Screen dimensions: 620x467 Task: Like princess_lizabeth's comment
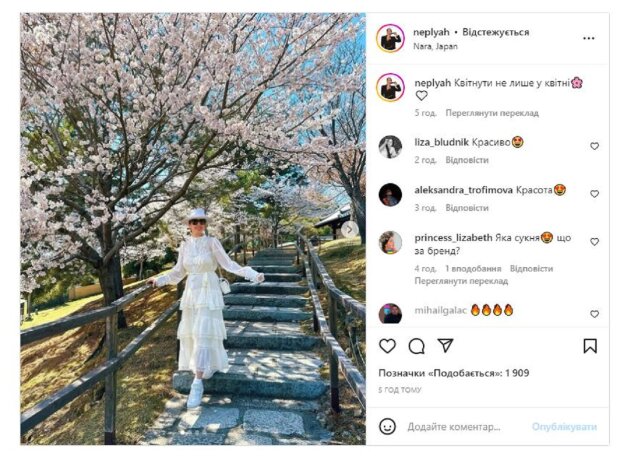click(x=594, y=242)
